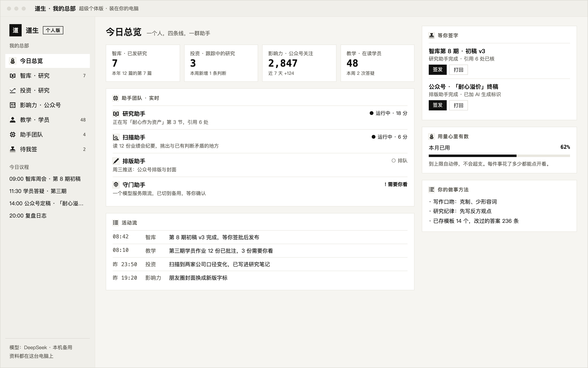The width and height of the screenshot is (588, 368).
Task: Send back 「耐心溢价」终稿 with 打回
Action: (458, 105)
